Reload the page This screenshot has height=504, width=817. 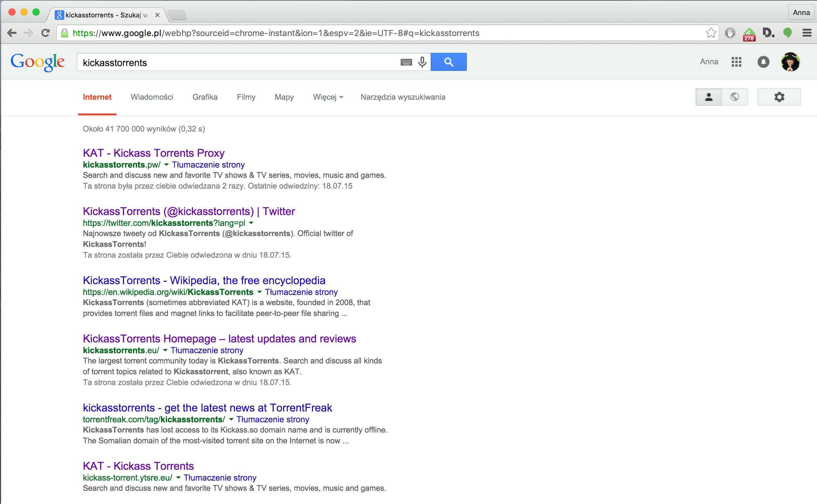[x=46, y=33]
